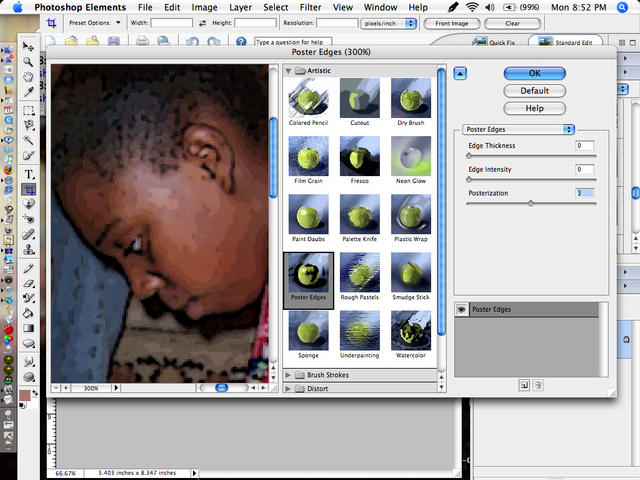The height and width of the screenshot is (480, 640).
Task: Open the Preset Options dropdown
Action: pos(118,22)
